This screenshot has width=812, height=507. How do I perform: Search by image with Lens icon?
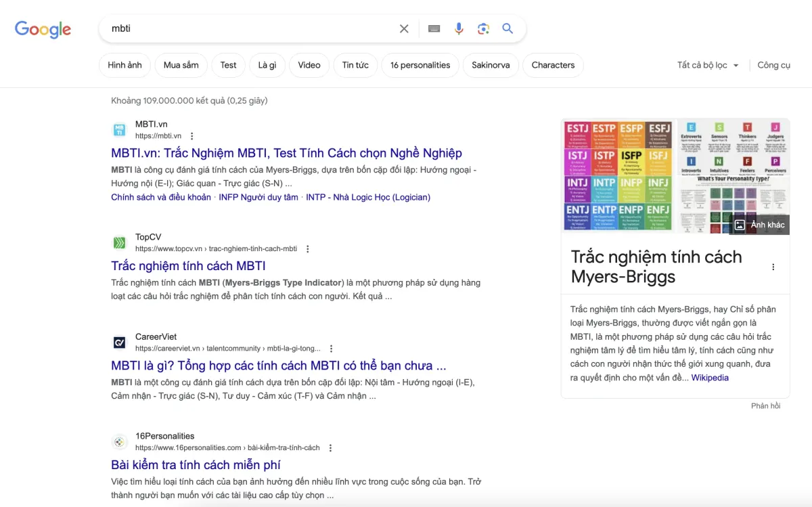(483, 28)
